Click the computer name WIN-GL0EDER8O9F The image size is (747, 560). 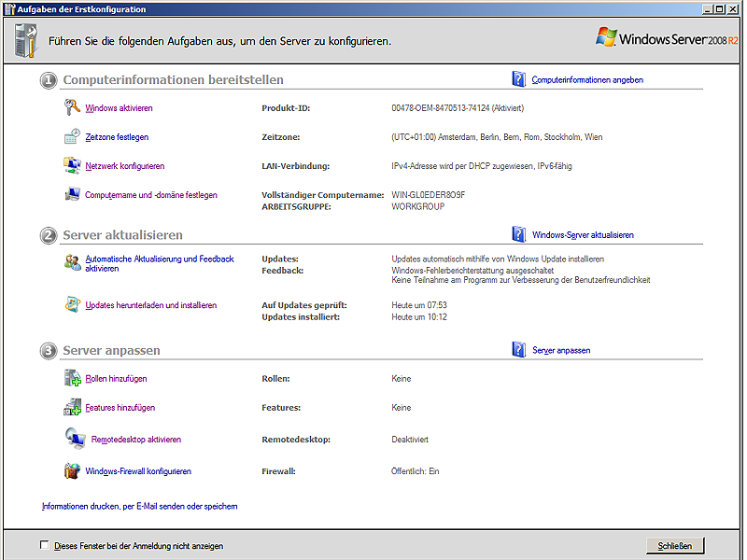(x=429, y=195)
